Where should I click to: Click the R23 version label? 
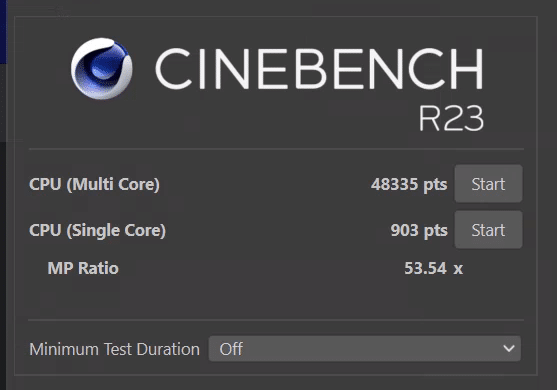[x=451, y=118]
